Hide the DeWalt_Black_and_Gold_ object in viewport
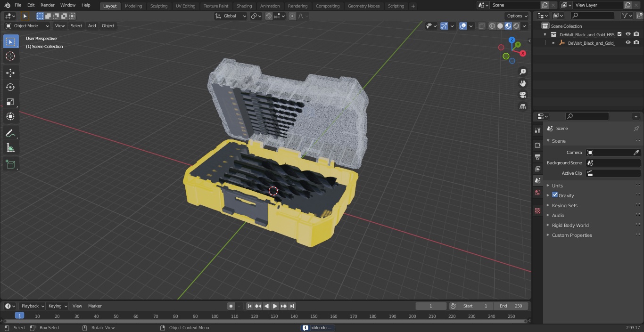 coord(628,43)
